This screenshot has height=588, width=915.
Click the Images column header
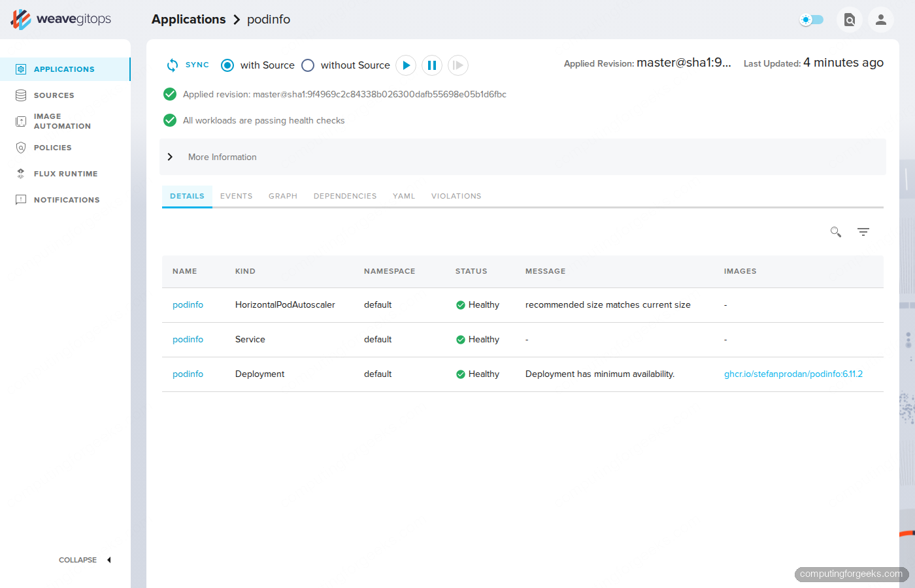pos(740,271)
